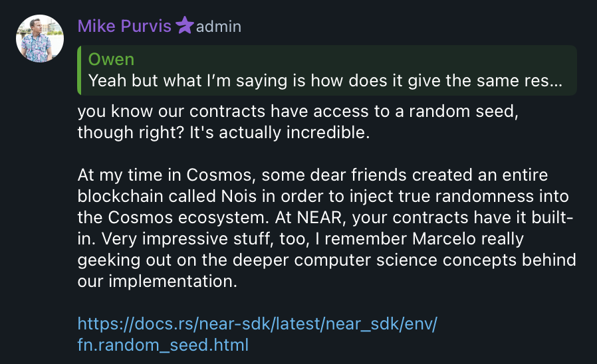The width and height of the screenshot is (597, 364).
Task: Click empty area of the quote box beside Owen
Action: [354, 59]
